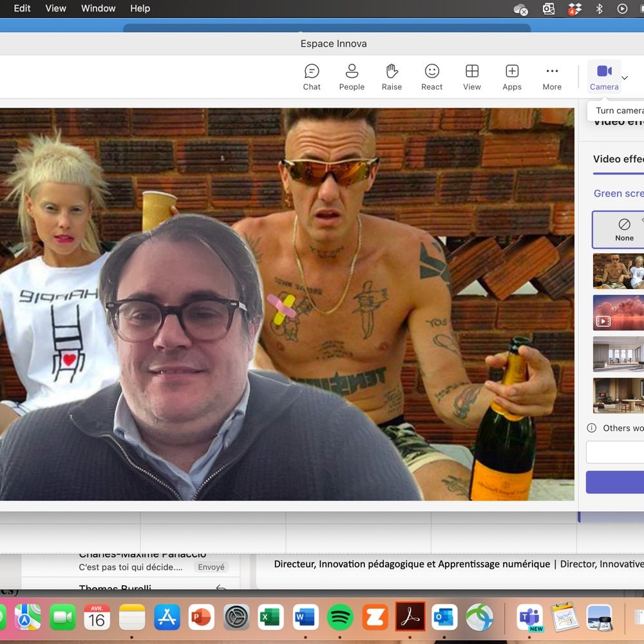Open the More actions menu
The height and width of the screenshot is (644, 644).
click(x=552, y=77)
